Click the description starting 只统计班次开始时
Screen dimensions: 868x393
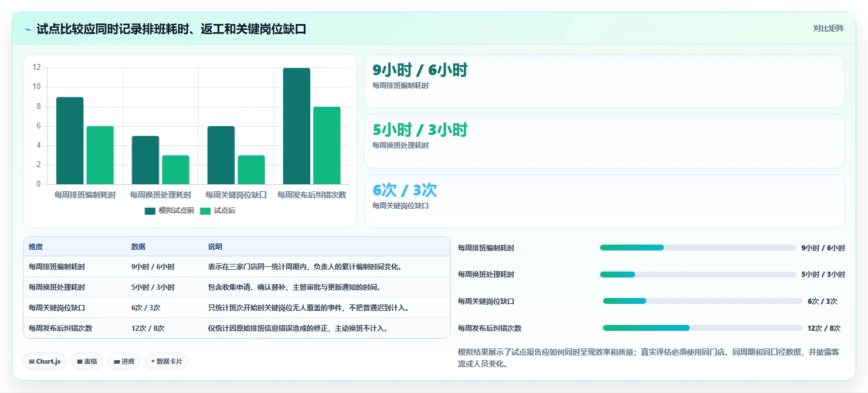point(308,308)
